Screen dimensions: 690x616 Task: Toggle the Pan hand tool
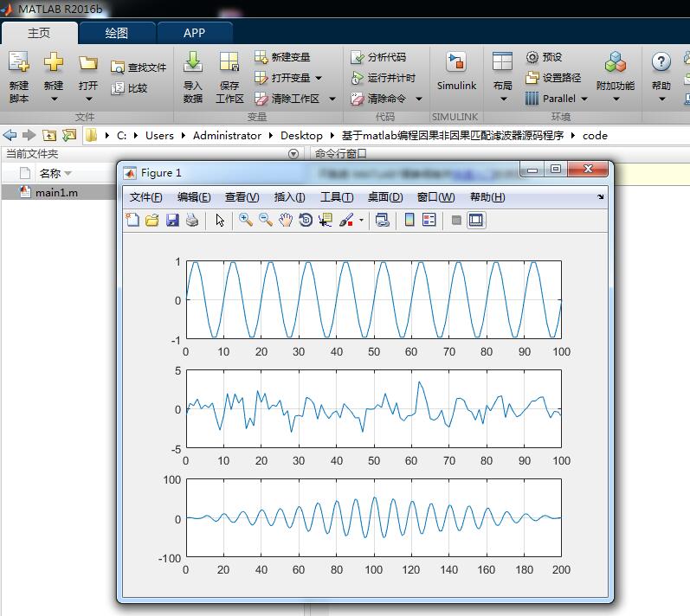point(286,220)
